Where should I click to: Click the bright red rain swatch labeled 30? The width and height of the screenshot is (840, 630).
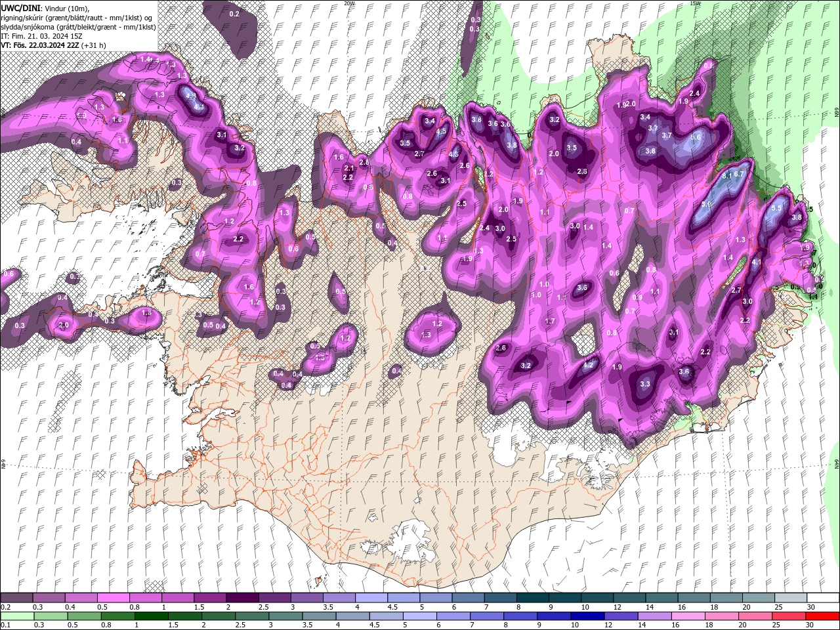[x=823, y=616]
